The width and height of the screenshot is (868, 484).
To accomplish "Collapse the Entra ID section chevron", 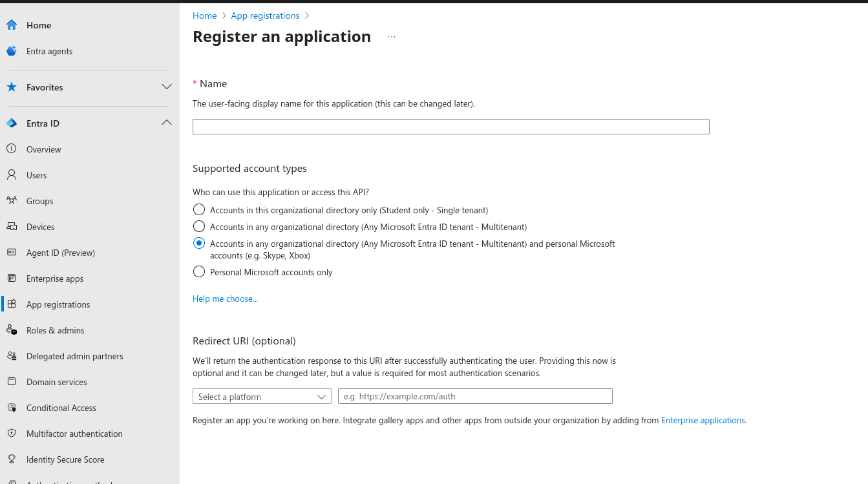I will [166, 123].
